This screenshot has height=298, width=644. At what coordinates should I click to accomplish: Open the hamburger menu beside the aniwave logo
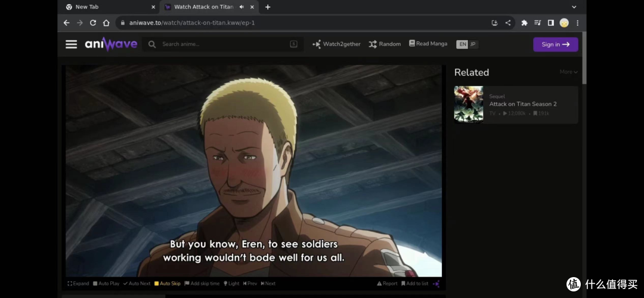tap(71, 44)
